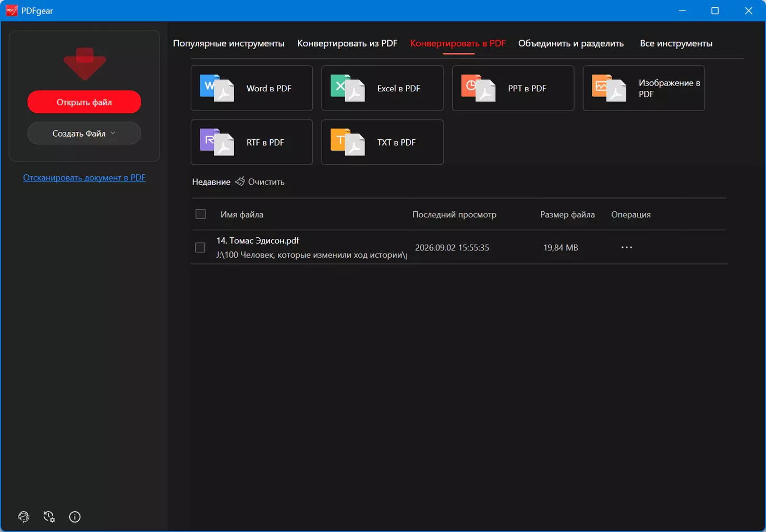Tick the select-all checkbox in the file list header
Viewport: 766px width, 532px height.
pyautogui.click(x=200, y=214)
